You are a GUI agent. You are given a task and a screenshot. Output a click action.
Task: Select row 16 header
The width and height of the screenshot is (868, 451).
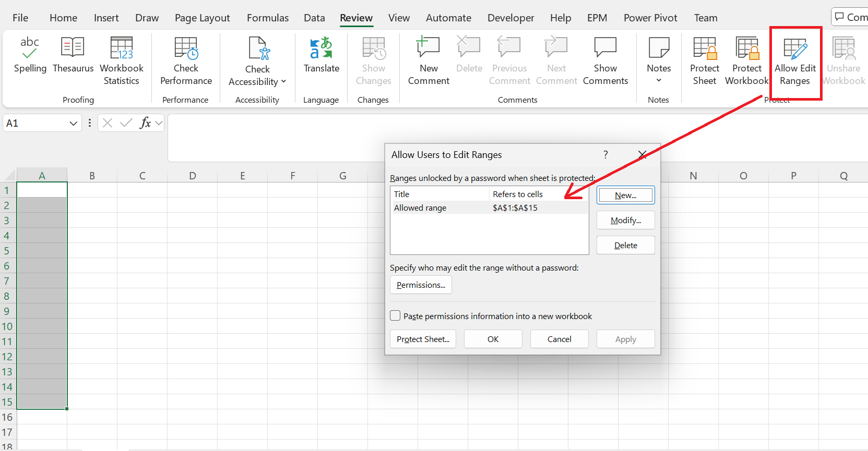tap(7, 417)
